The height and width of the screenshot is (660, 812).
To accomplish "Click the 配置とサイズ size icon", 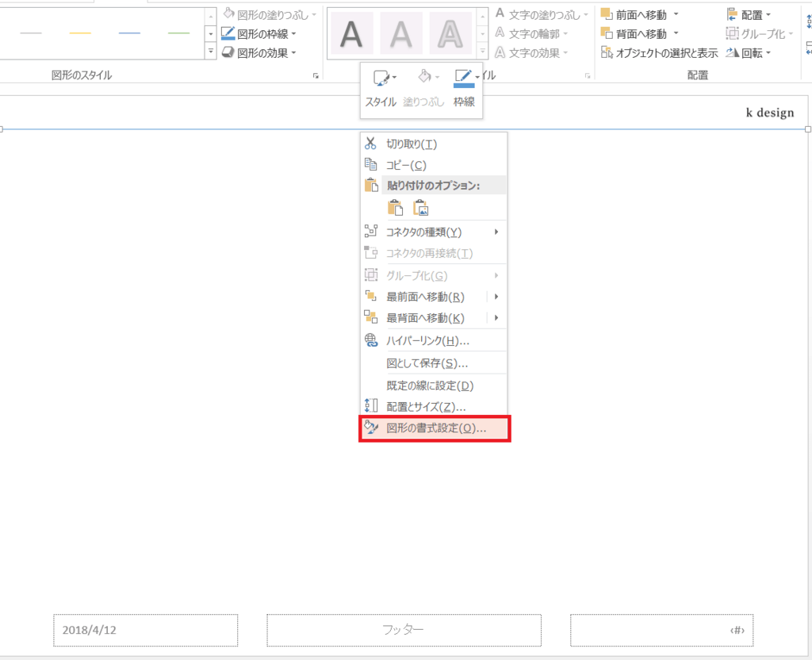I will (371, 405).
